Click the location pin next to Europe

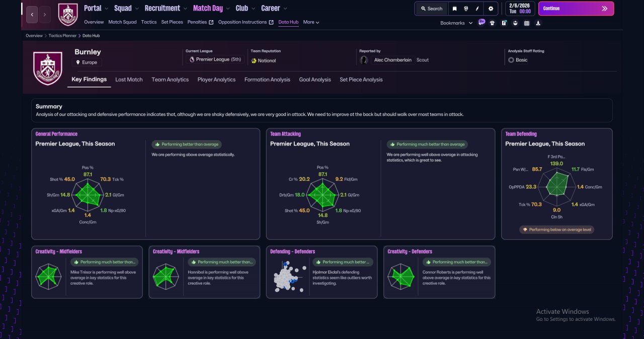click(x=78, y=62)
